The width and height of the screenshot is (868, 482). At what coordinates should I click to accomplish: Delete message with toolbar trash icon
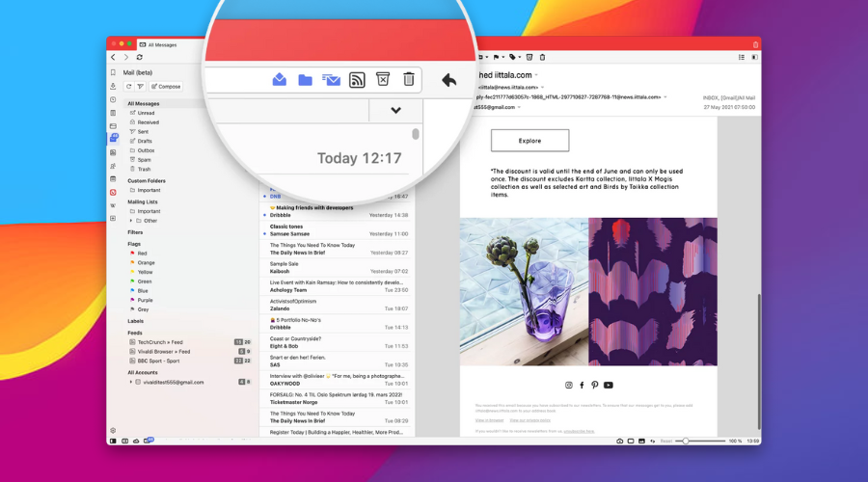pyautogui.click(x=542, y=57)
